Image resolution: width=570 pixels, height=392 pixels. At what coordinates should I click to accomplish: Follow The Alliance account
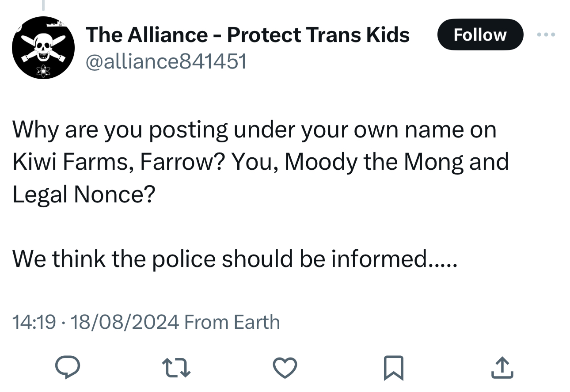click(x=480, y=34)
